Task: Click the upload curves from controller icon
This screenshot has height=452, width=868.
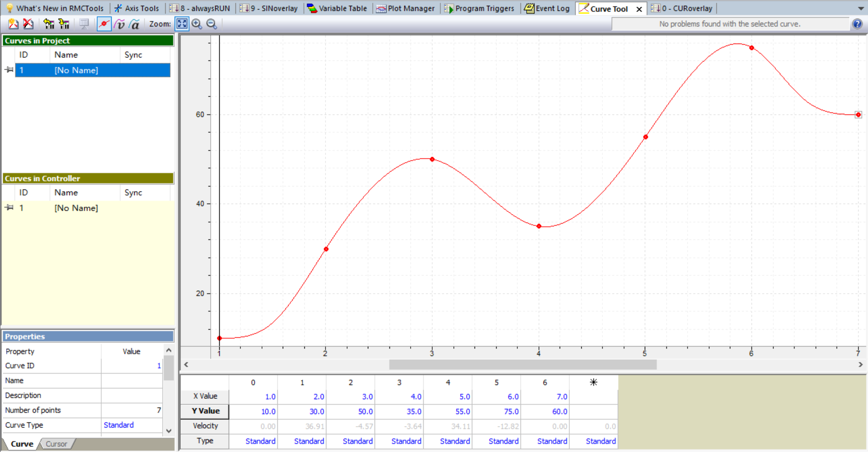Action: click(x=49, y=24)
